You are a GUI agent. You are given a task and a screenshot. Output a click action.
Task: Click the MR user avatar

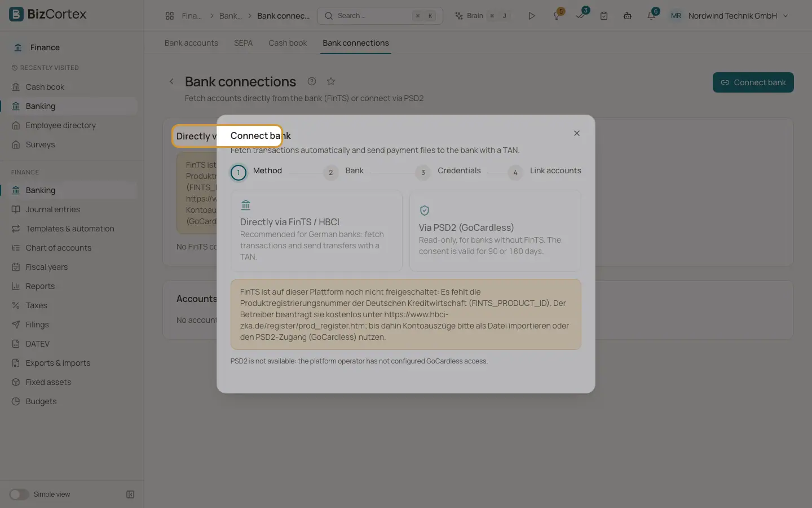point(676,16)
